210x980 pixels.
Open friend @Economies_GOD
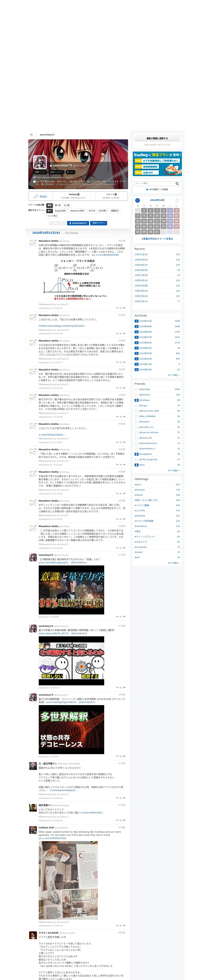pyautogui.click(x=149, y=411)
